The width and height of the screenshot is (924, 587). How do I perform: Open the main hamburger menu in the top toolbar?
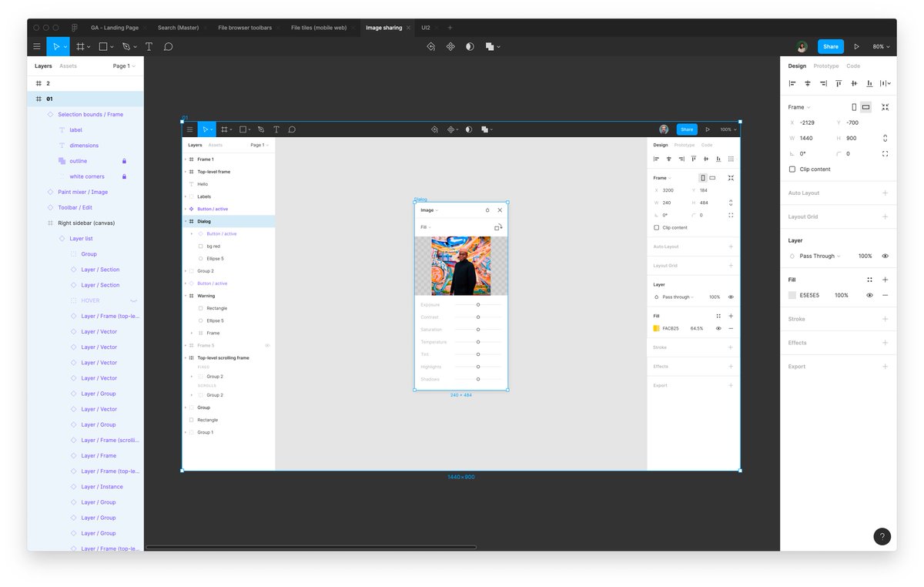pyautogui.click(x=36, y=46)
